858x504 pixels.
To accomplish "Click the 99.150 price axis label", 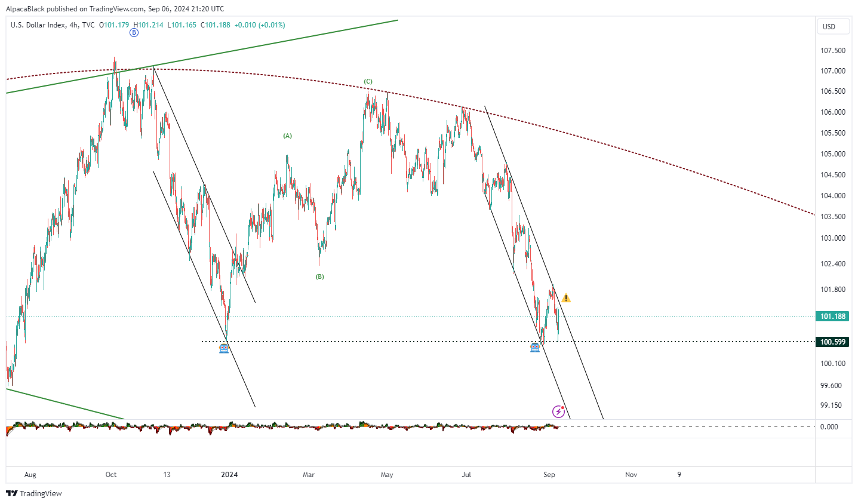I will click(x=831, y=405).
